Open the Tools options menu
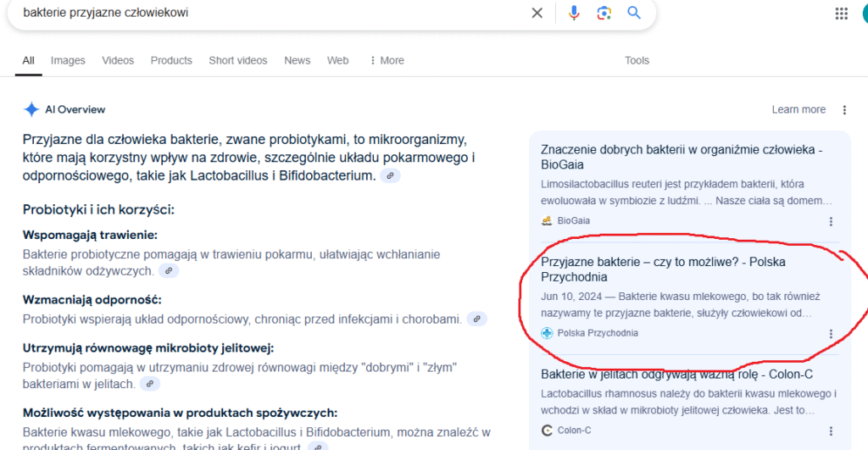The width and height of the screenshot is (868, 450). (x=637, y=60)
